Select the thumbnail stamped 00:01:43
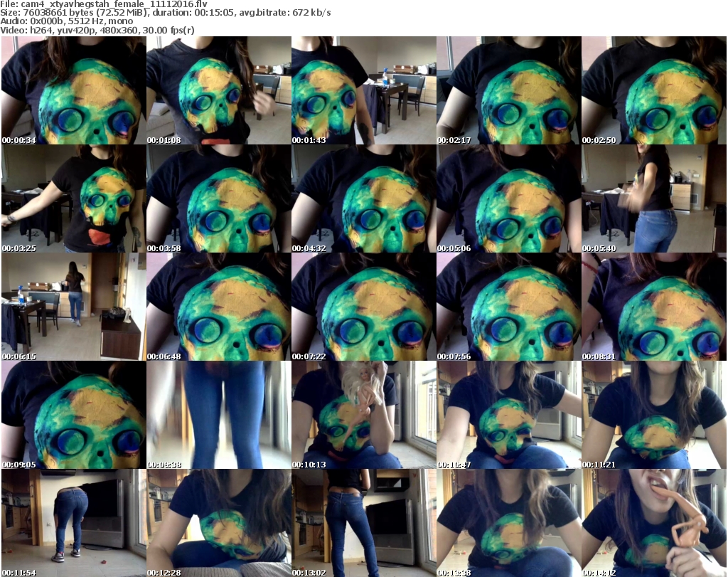This screenshot has height=577, width=728. [x=363, y=90]
